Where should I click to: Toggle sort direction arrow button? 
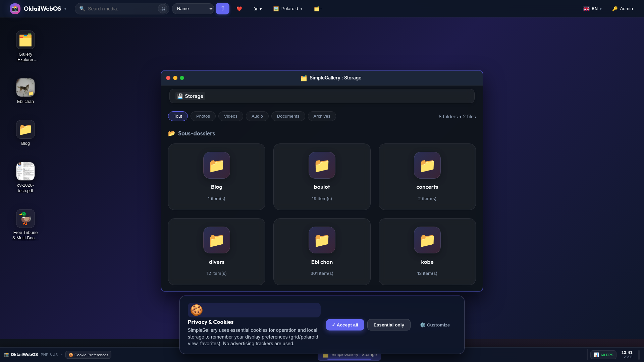click(x=222, y=9)
